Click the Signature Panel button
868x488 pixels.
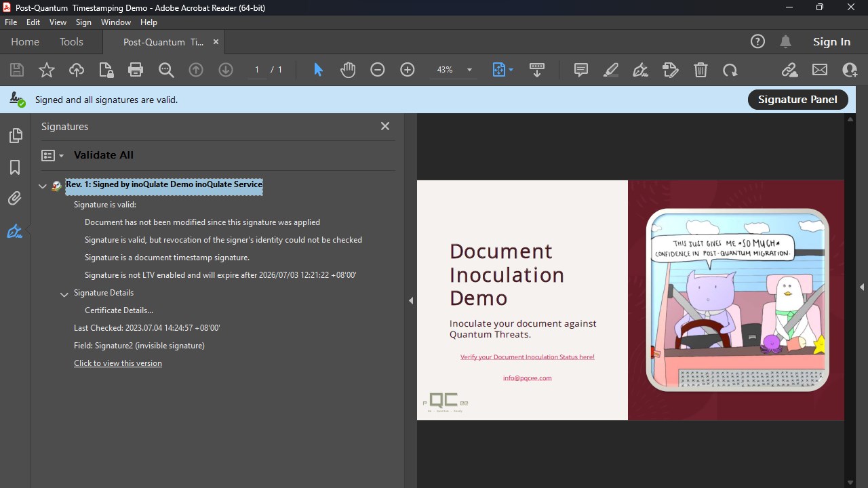(x=797, y=100)
